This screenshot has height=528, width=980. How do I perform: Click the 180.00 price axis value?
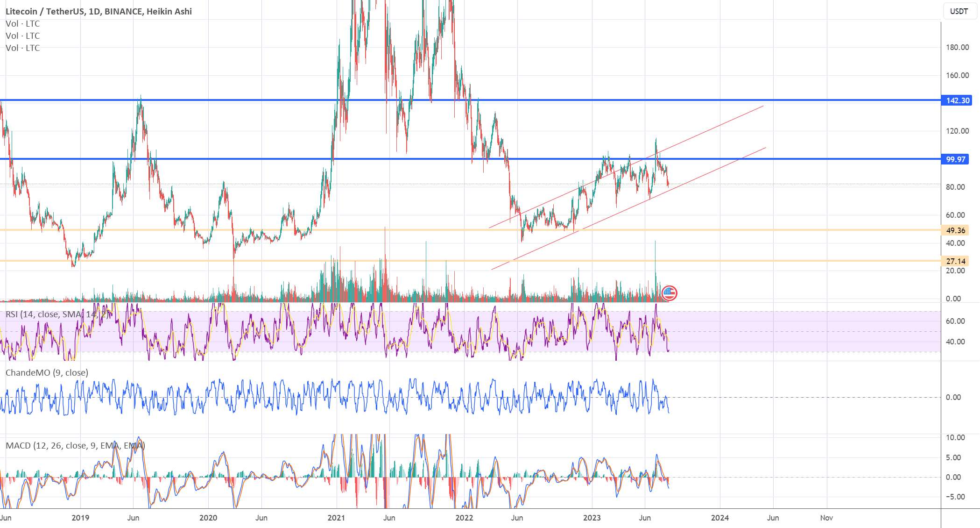(957, 47)
